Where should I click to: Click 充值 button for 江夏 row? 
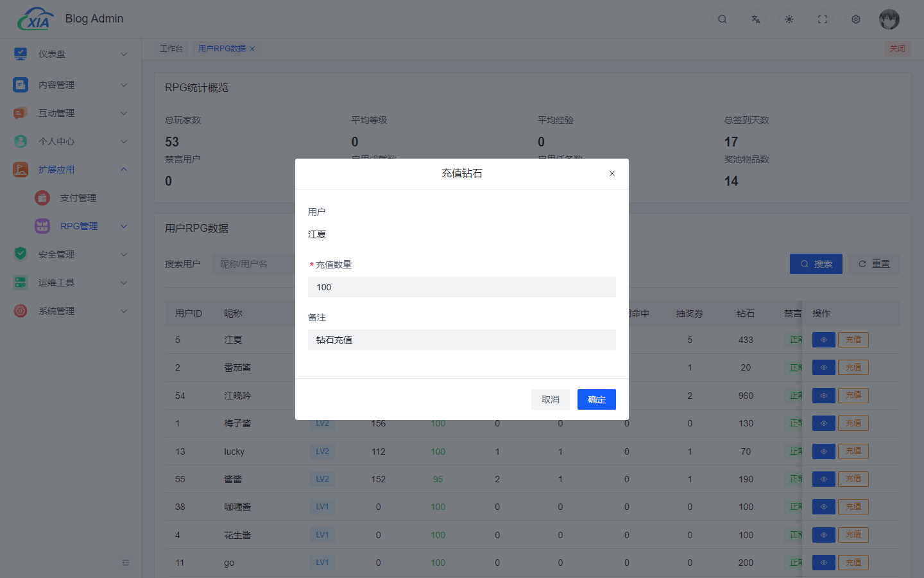pyautogui.click(x=853, y=340)
